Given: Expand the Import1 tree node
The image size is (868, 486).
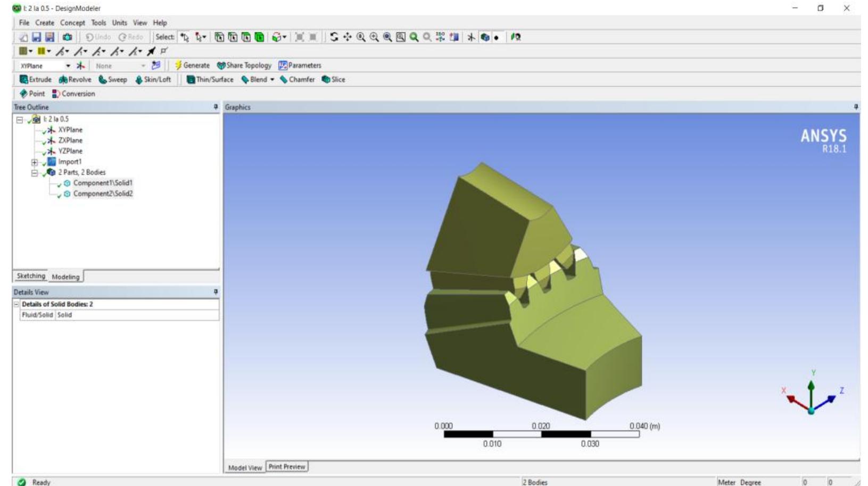Looking at the screenshot, I should coord(35,162).
